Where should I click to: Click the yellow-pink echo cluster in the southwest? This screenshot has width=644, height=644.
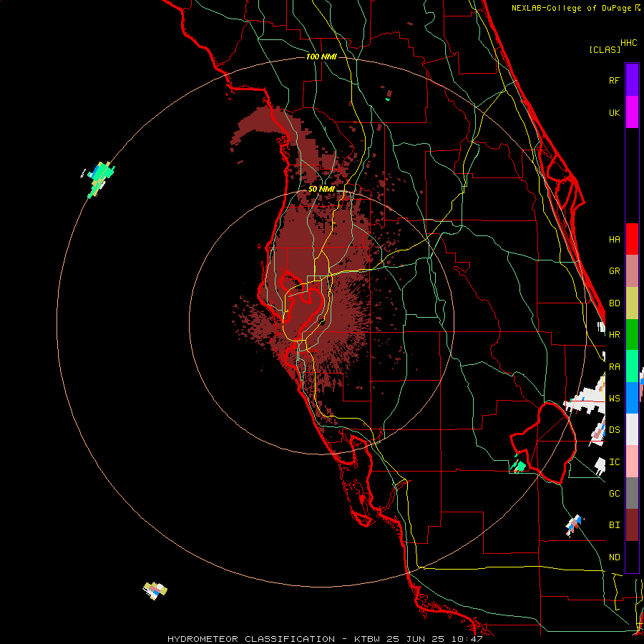click(x=155, y=590)
